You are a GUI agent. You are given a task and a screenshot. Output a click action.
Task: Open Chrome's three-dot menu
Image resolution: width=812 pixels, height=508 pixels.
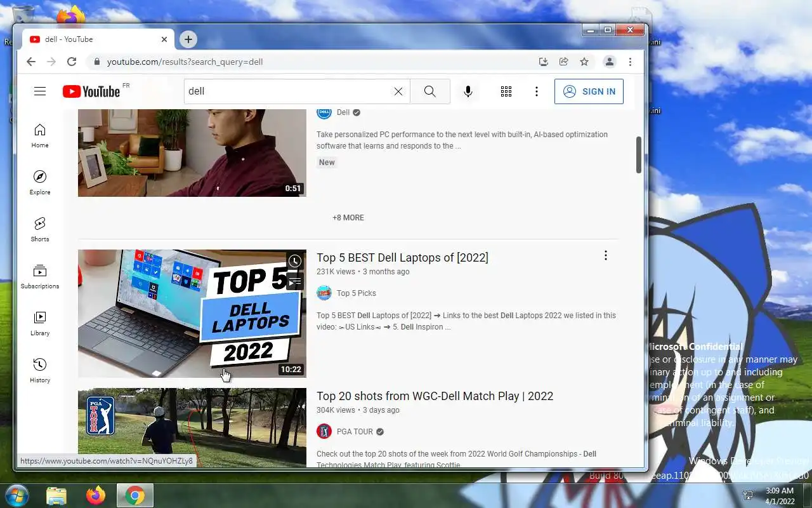click(x=630, y=62)
